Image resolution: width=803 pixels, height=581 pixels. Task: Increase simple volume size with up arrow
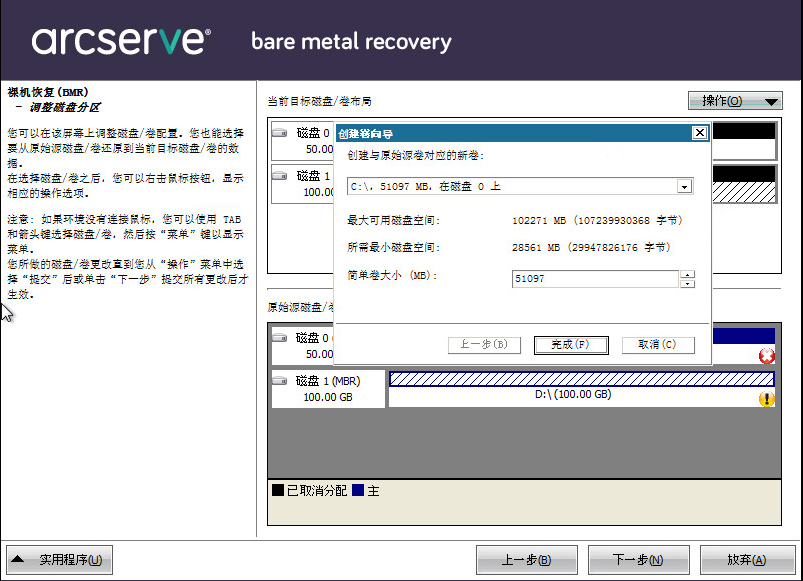pos(687,274)
